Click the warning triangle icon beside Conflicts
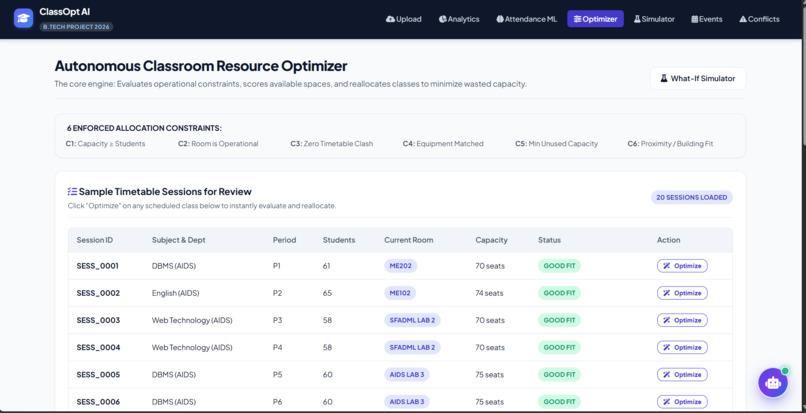The width and height of the screenshot is (806, 413). click(x=743, y=19)
